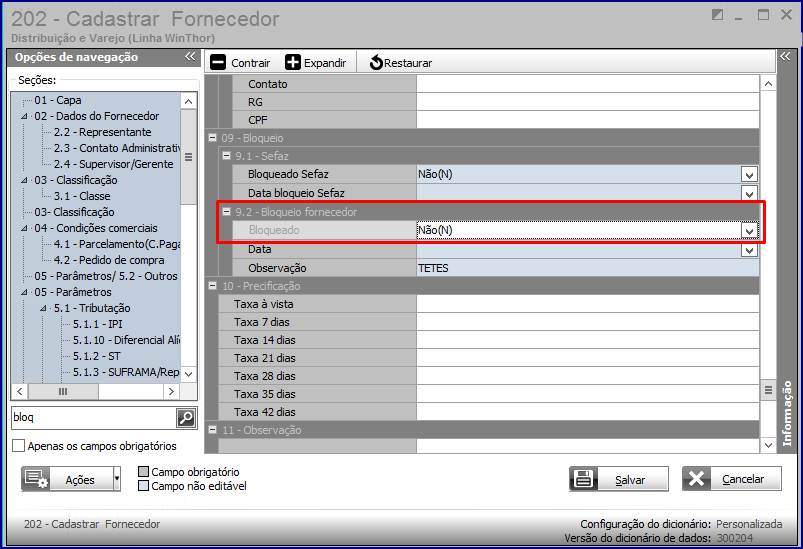Click the sections tree scroll right arrow
Viewport: 803px width, 549px height.
(x=171, y=392)
